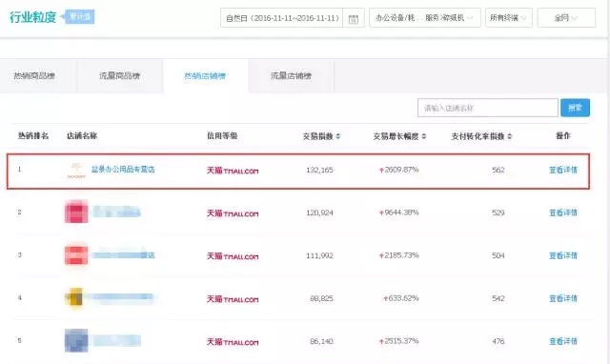Click the 热销排名 column header

coord(33,135)
